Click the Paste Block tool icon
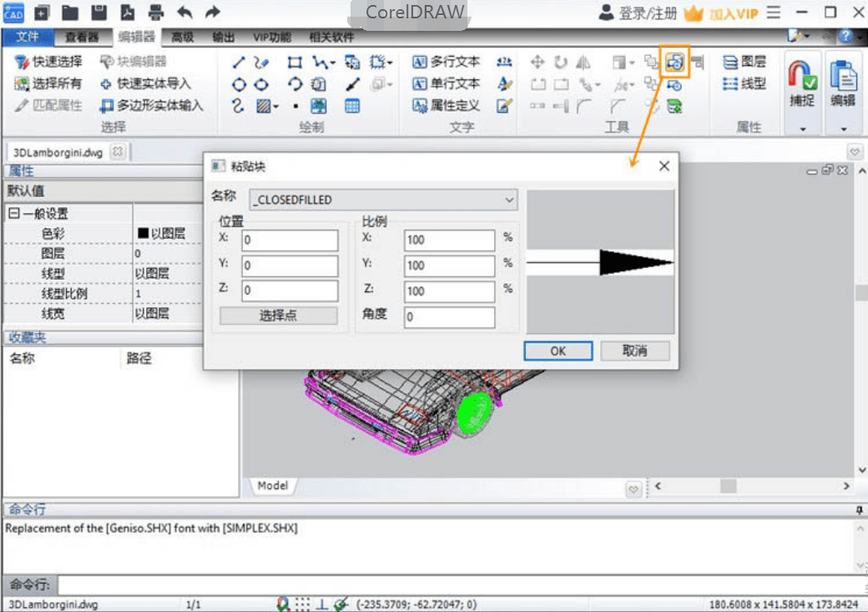This screenshot has width=868, height=612. tap(674, 63)
